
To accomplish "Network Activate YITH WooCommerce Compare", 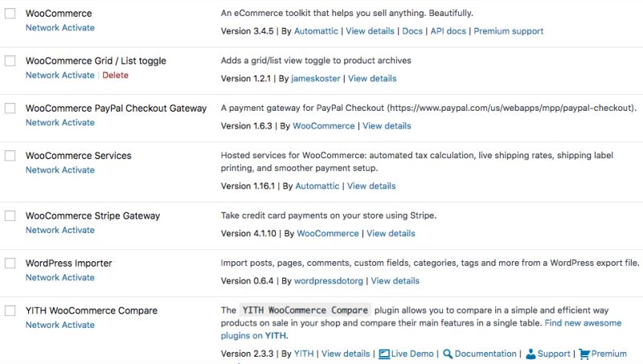I will [59, 325].
